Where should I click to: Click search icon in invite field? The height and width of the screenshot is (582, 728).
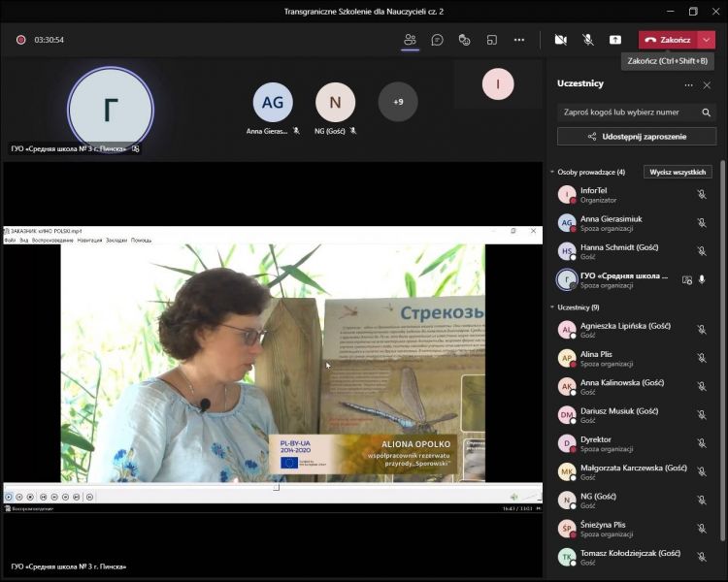[706, 113]
